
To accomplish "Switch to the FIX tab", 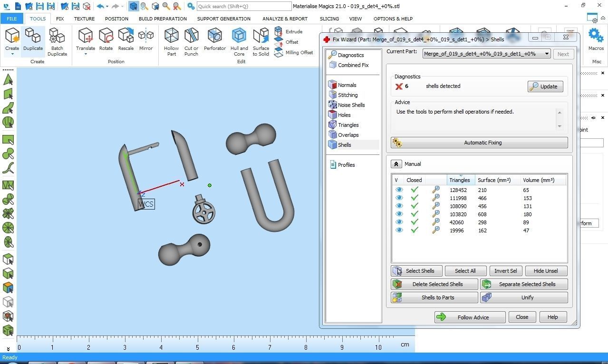I will [59, 19].
